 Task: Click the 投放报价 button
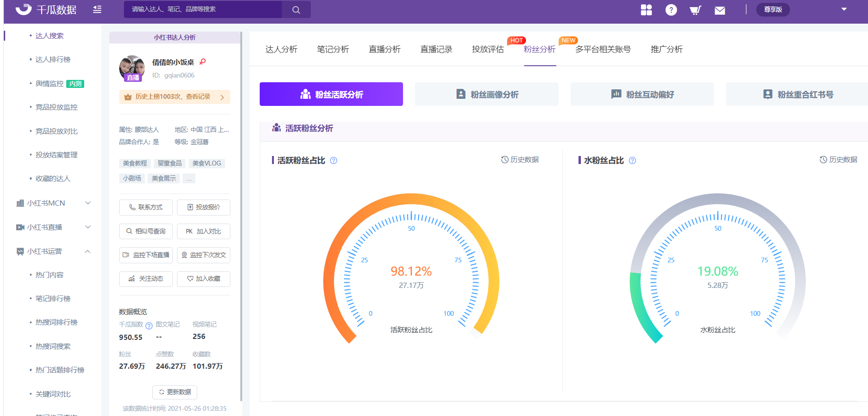[x=203, y=208]
